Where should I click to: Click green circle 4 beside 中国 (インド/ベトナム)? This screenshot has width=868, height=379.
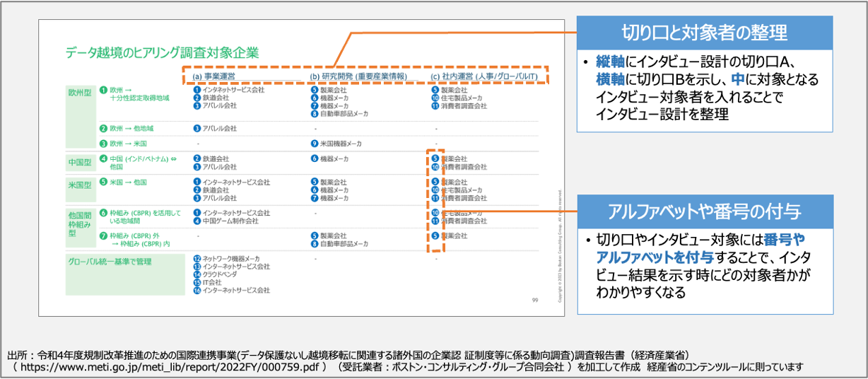(103, 159)
